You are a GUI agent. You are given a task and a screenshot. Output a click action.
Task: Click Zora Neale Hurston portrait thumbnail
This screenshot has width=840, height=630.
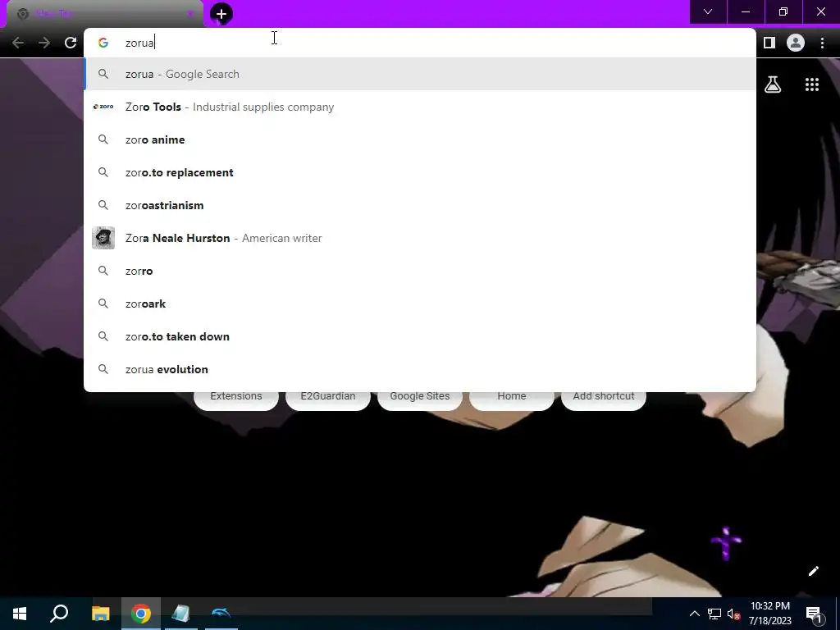click(x=103, y=238)
